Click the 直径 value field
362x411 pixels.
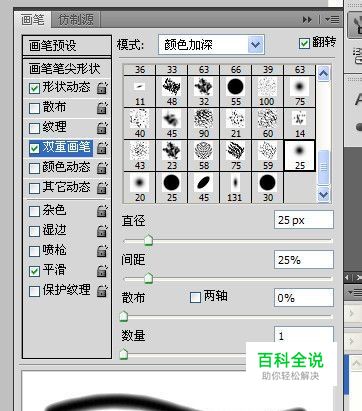point(304,220)
